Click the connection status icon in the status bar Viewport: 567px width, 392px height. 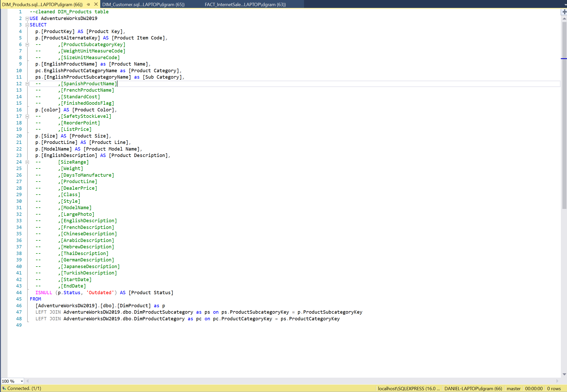point(4,388)
